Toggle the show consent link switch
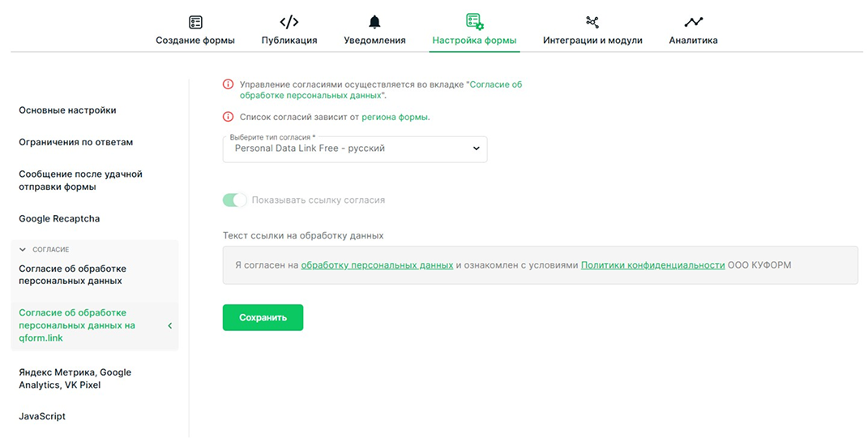 (x=235, y=200)
